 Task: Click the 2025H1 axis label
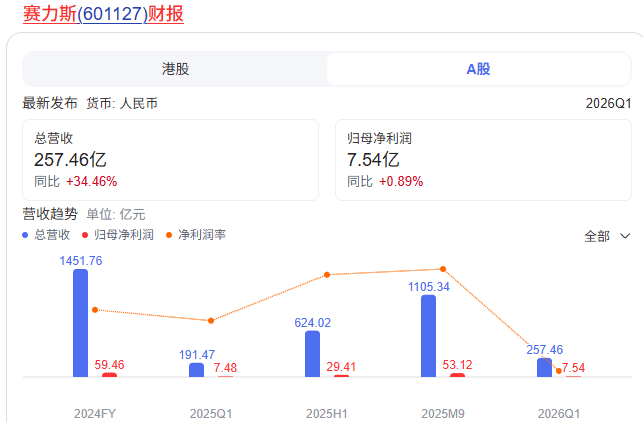(x=327, y=413)
